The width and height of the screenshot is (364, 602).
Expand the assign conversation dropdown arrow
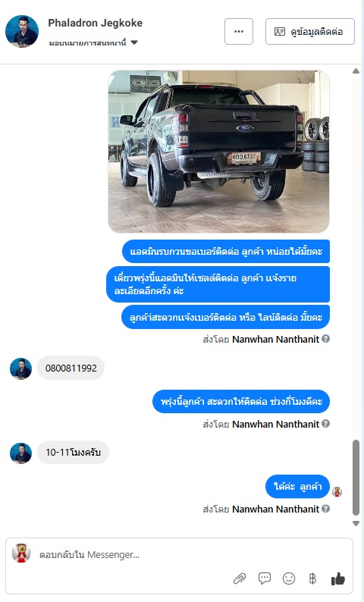coord(134,42)
